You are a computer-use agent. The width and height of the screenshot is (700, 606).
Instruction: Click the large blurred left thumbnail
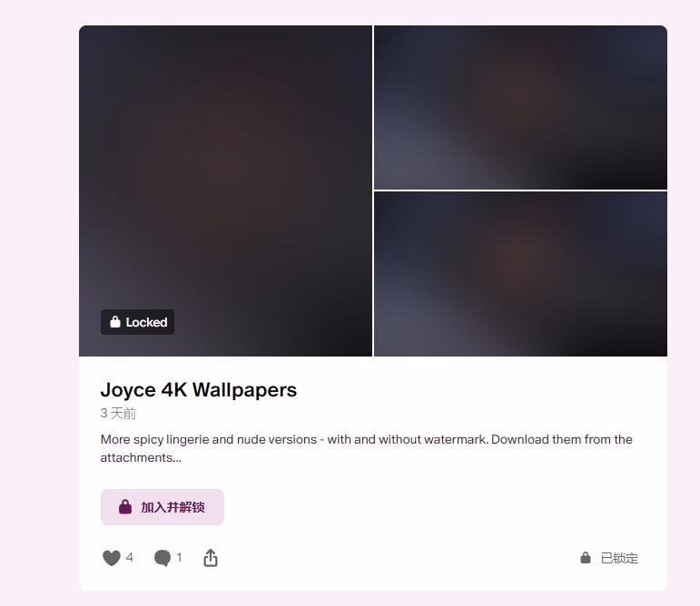click(x=225, y=191)
